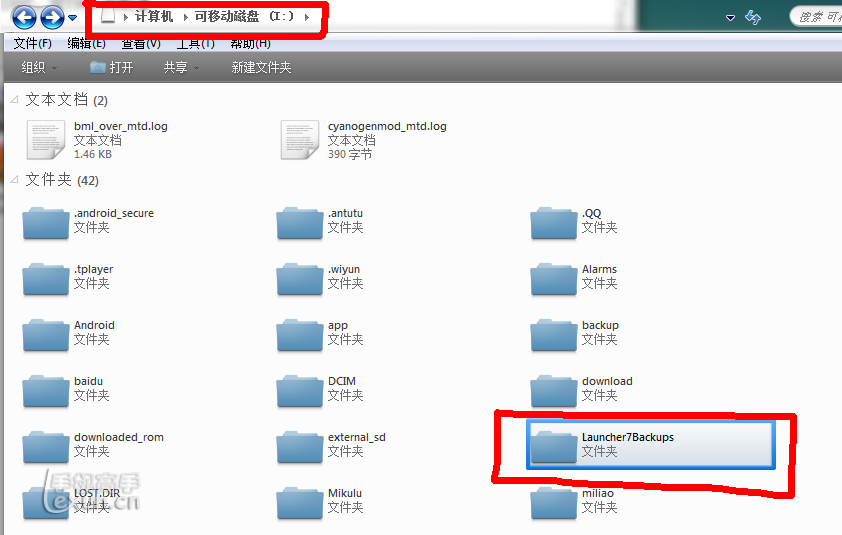The image size is (842, 535).
Task: Click the drive icon in address bar
Action: pos(108,16)
